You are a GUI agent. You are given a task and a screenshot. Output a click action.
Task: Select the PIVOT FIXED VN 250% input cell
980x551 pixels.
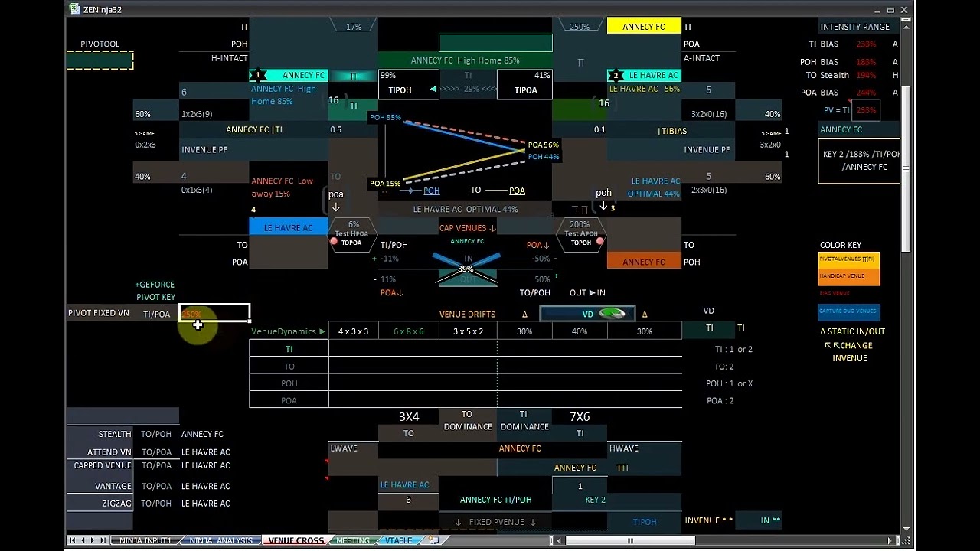[214, 313]
